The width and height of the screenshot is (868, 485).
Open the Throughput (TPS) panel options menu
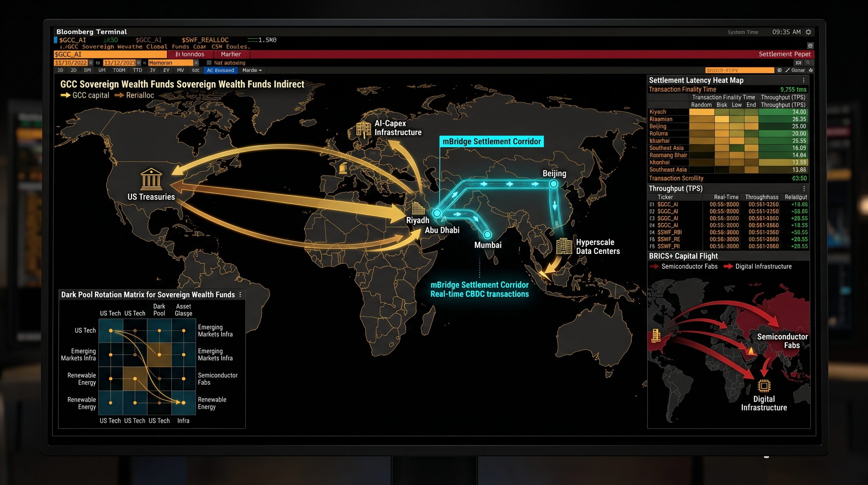coord(804,188)
